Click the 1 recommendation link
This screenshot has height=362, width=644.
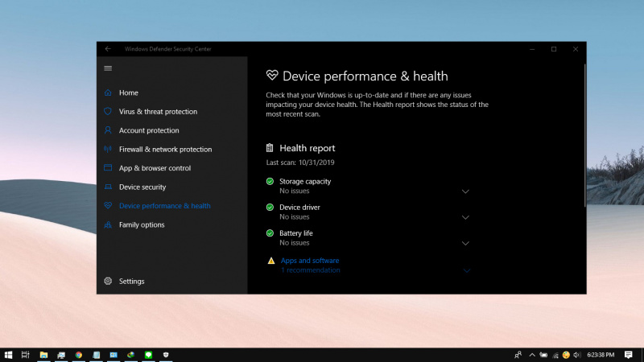click(311, 270)
